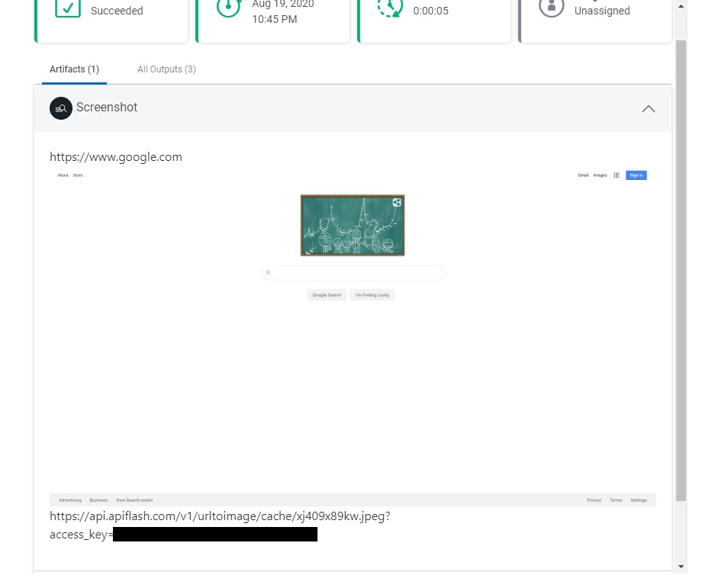Collapse the Screenshot artifact section
The image size is (725, 588).
coord(649,109)
